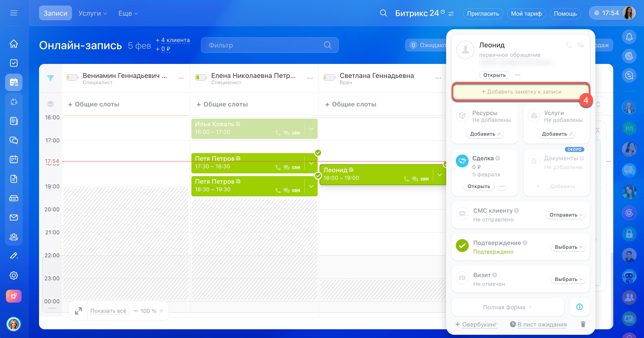Toggle the Елена Николаевна resource indicator
This screenshot has width=644, height=338.
(201, 78)
